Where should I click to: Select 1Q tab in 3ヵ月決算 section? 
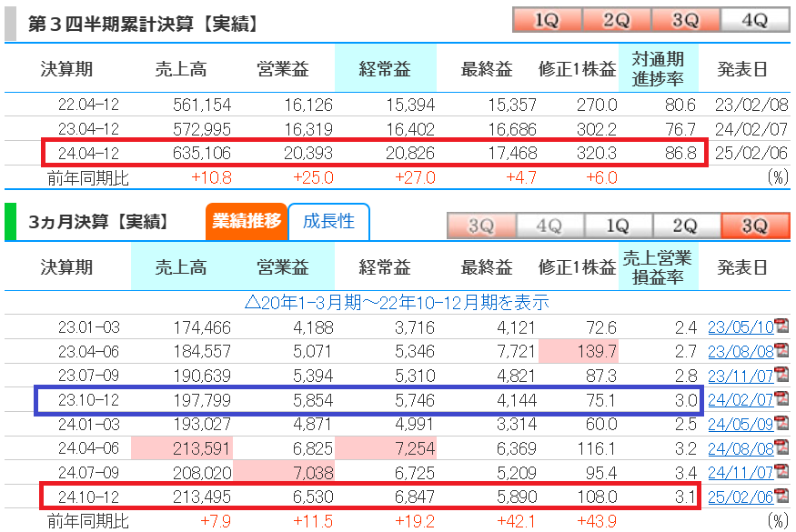click(619, 226)
